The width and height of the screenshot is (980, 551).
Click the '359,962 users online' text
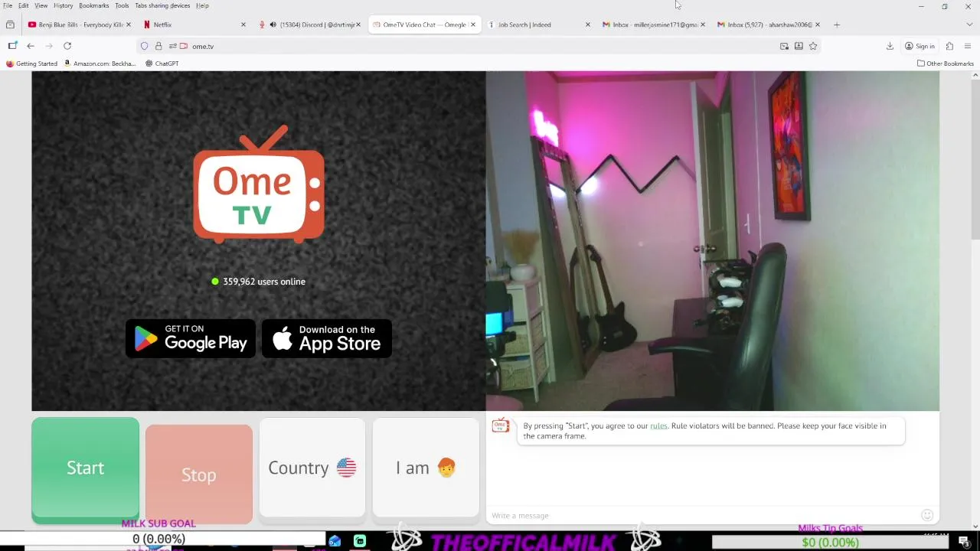click(x=264, y=282)
